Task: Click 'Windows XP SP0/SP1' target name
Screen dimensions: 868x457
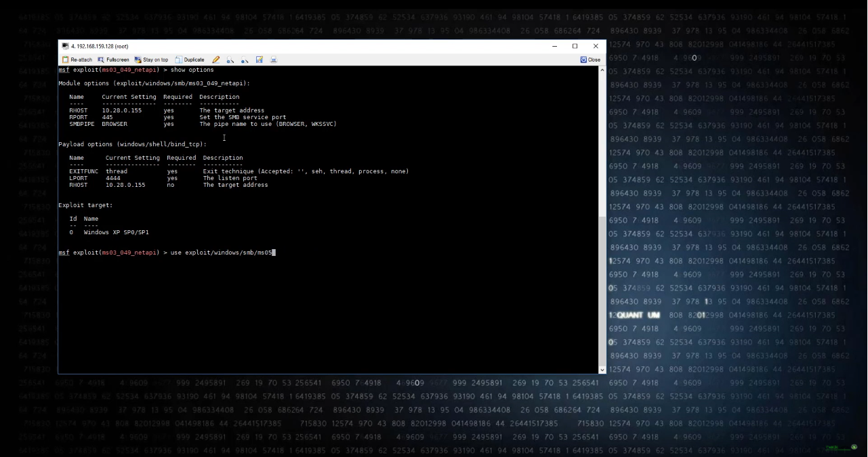Action: [x=116, y=232]
